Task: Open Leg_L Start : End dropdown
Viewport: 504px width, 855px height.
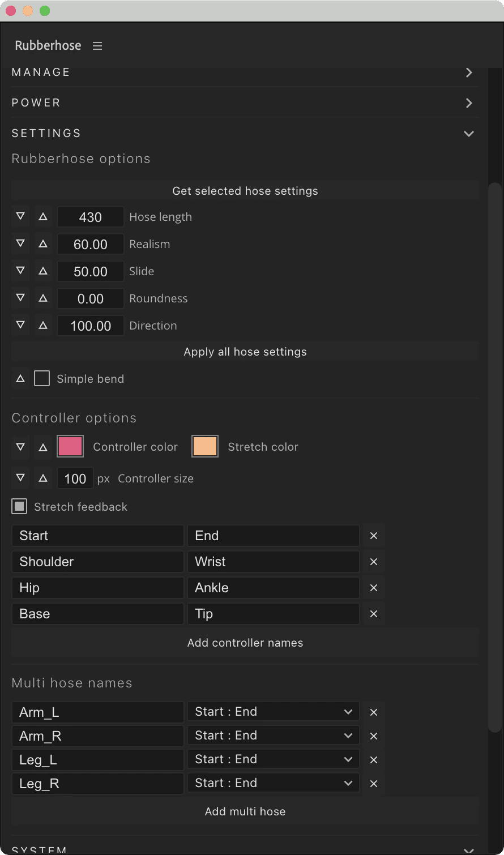Action: pos(274,759)
